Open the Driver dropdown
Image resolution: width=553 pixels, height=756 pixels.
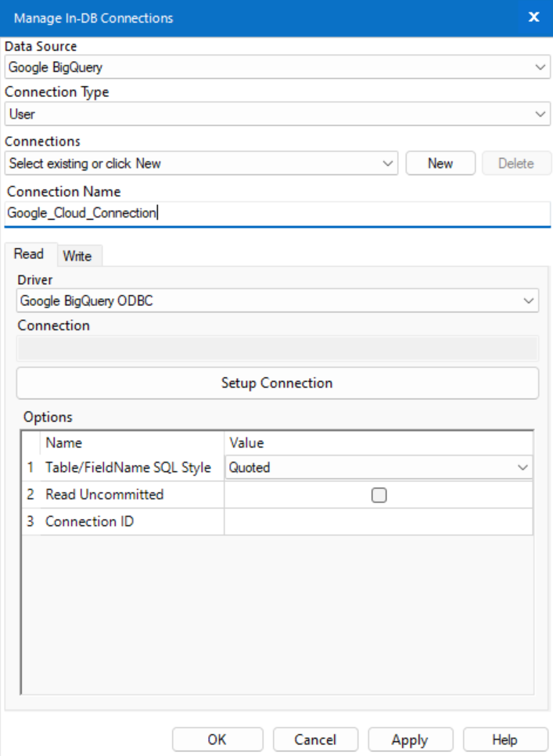click(277, 301)
